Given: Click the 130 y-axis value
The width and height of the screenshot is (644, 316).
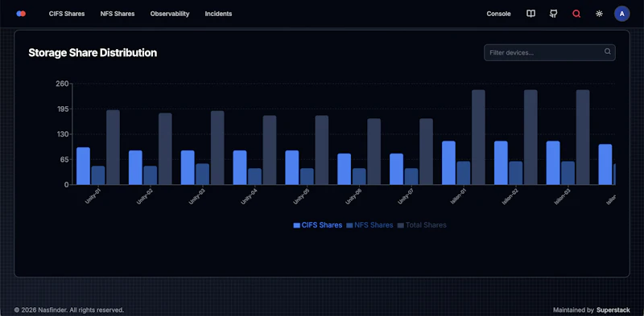Looking at the screenshot, I should tap(62, 134).
